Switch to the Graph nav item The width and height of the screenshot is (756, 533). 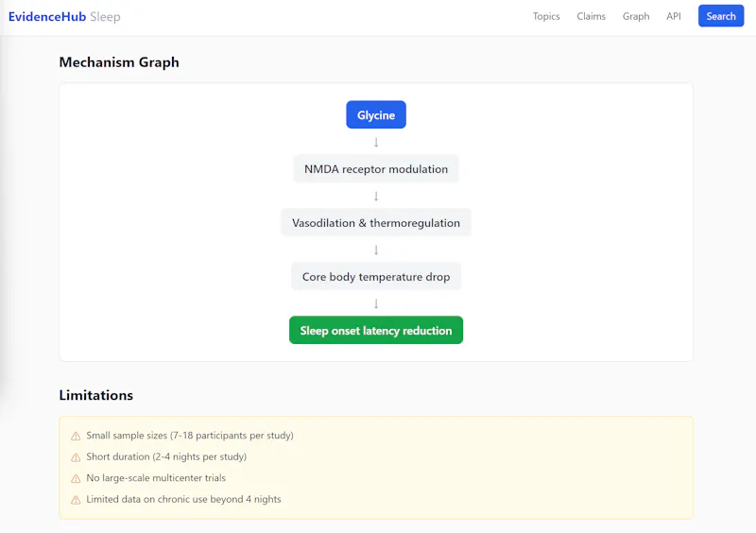[635, 16]
